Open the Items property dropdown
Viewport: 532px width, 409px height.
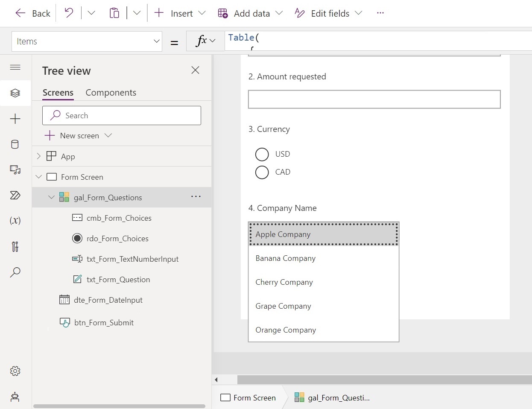[x=156, y=41]
